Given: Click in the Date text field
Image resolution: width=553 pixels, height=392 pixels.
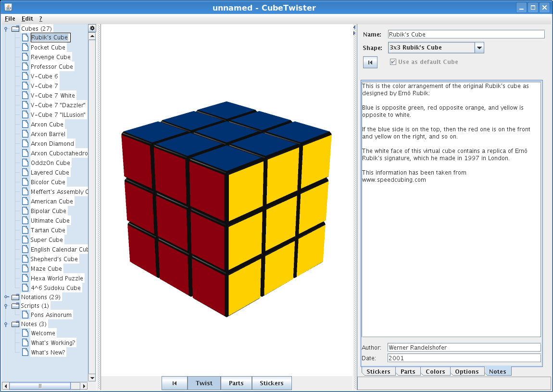Looking at the screenshot, I should [464, 358].
